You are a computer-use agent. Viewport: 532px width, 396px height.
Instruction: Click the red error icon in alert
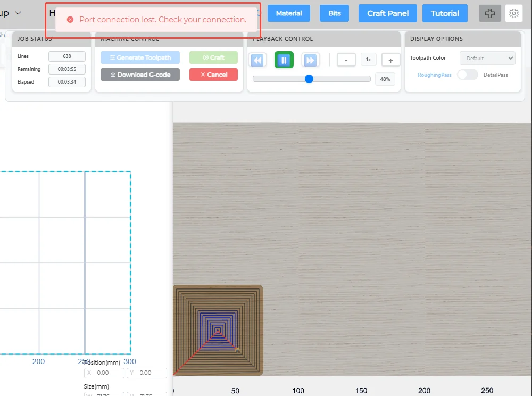pyautogui.click(x=70, y=20)
